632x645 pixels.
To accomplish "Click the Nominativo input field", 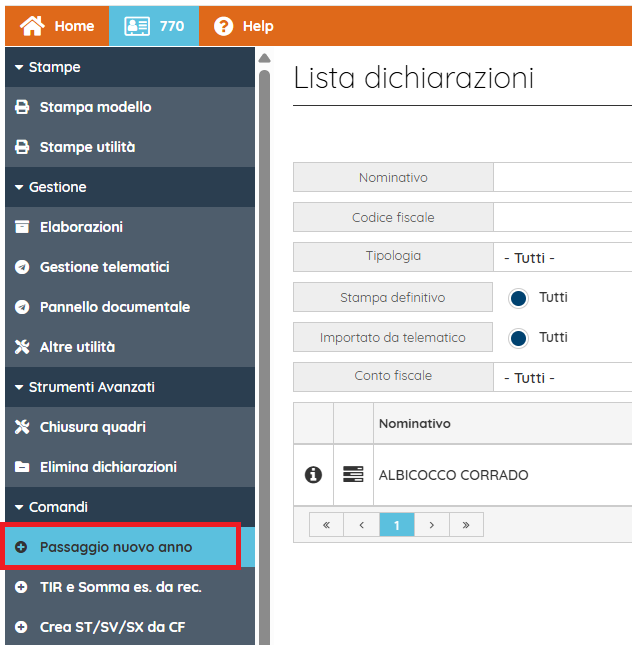I will (563, 178).
